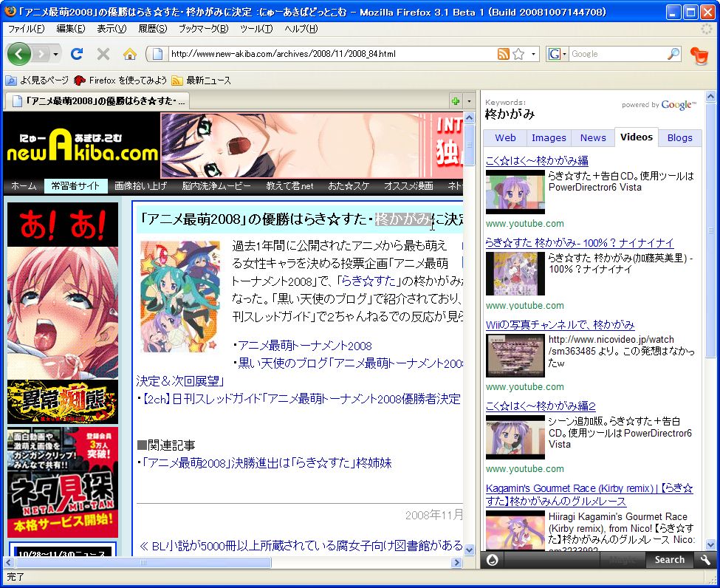
Task: Open the related article 決勝進出は「らき☆すた」柊姉妹
Action: pos(267,462)
